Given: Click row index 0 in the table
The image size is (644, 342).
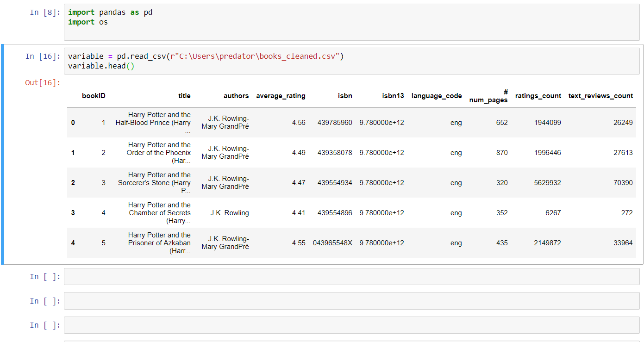Looking at the screenshot, I should (73, 122).
